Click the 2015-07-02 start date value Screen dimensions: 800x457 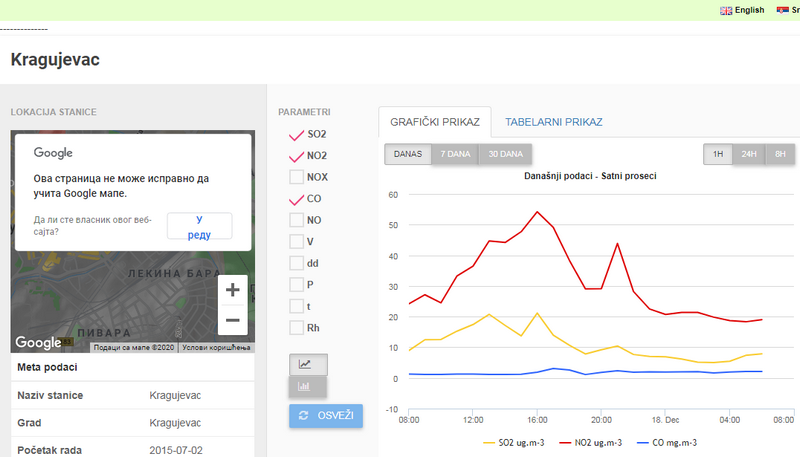click(176, 450)
